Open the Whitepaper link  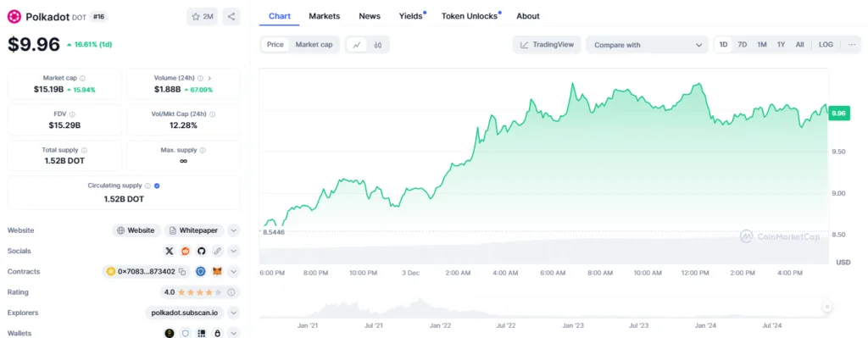pos(194,230)
